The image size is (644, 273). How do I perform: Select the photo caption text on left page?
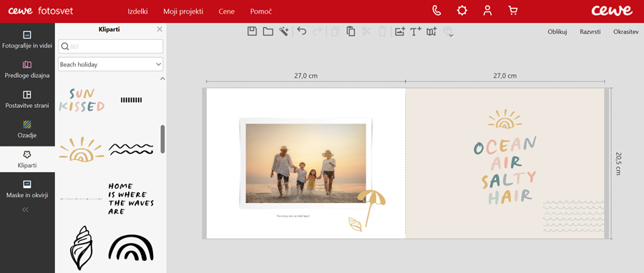pyautogui.click(x=293, y=216)
